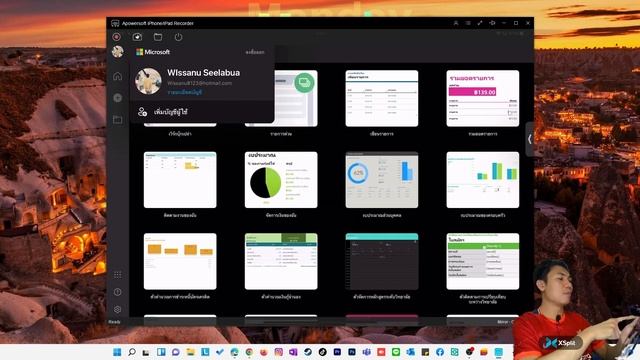Open the budget template with the pie chart
The image size is (640, 360).
(x=281, y=180)
